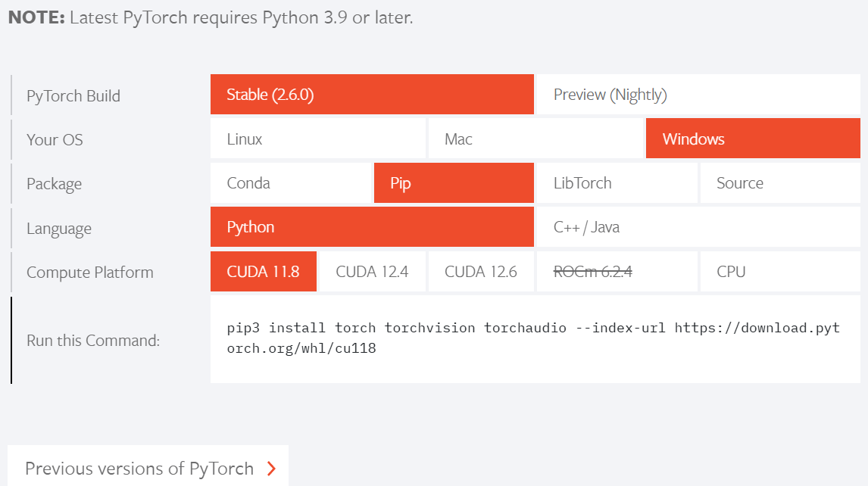The width and height of the screenshot is (868, 486).
Task: Choose the Preview (Nightly) build
Action: point(698,95)
